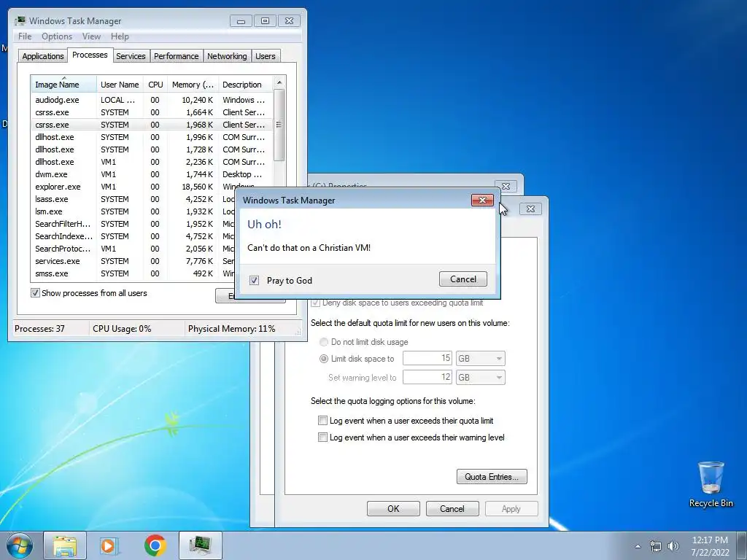Image resolution: width=747 pixels, height=560 pixels.
Task: Select the dwm.exe process row
Action: pos(152,174)
